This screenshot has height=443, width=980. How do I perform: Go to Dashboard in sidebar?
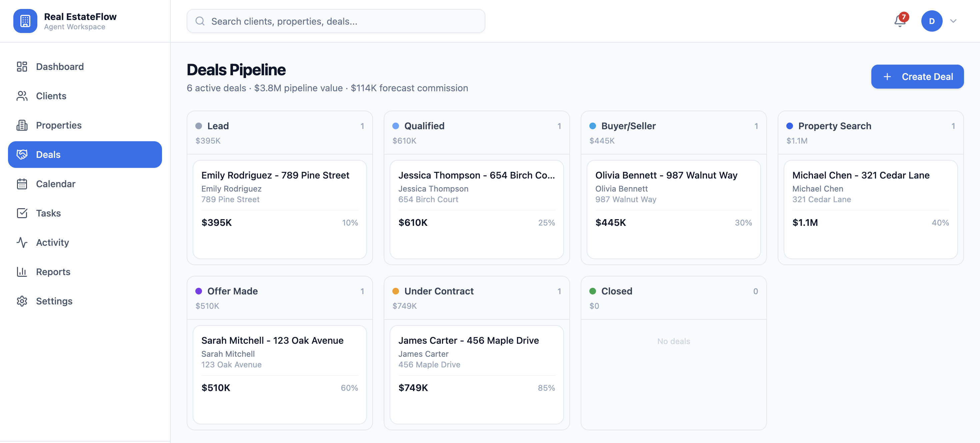tap(85, 67)
